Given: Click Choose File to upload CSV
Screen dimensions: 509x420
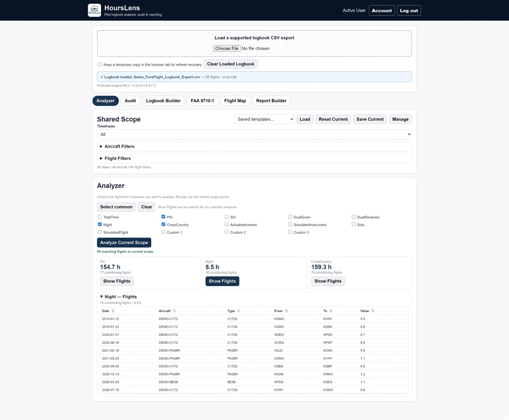Looking at the screenshot, I should click(x=227, y=48).
